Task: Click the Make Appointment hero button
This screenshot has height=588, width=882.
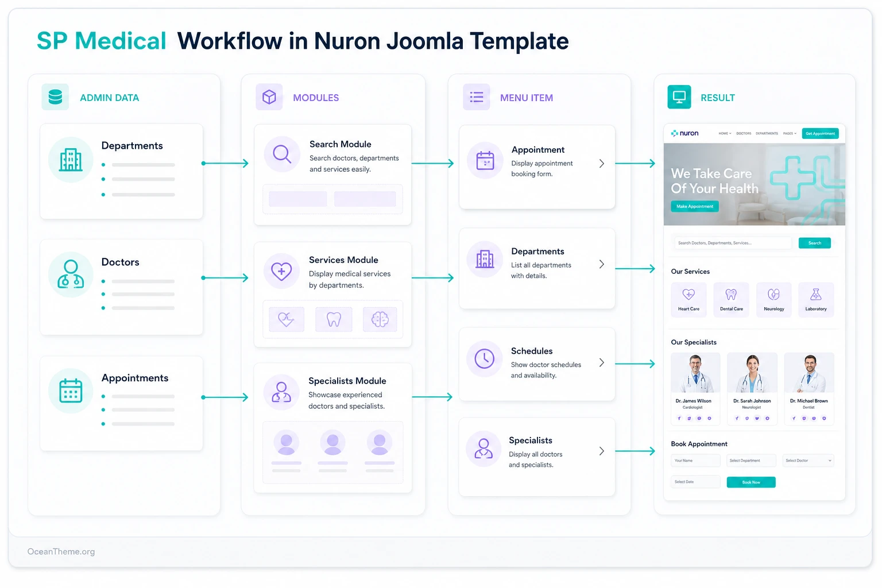Action: (695, 206)
